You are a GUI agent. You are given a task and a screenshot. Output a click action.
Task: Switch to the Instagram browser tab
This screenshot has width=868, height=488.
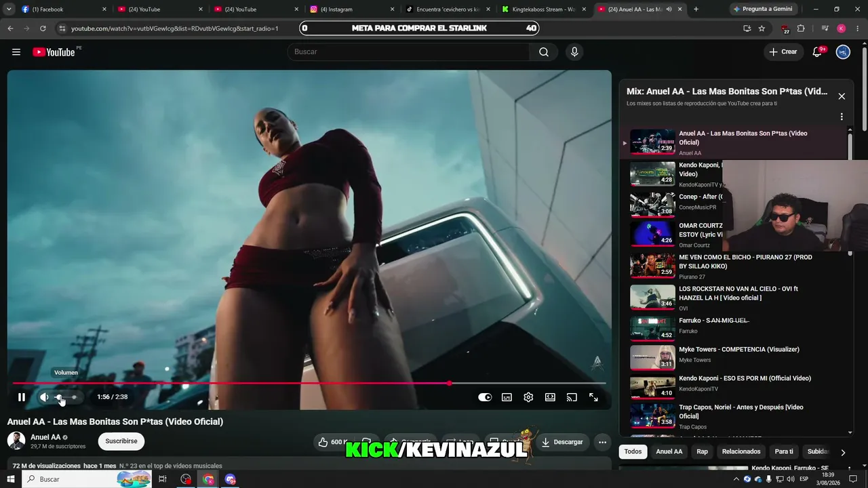(351, 9)
